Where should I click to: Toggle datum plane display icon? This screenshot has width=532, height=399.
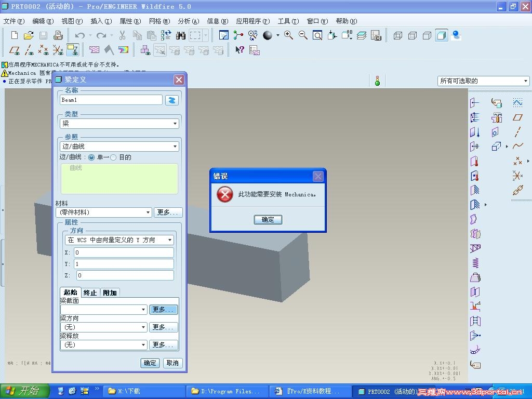point(15,50)
